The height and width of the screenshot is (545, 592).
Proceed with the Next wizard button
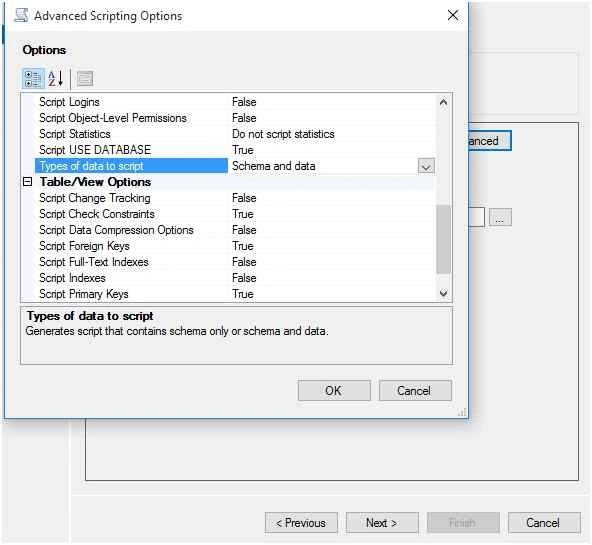(x=382, y=523)
